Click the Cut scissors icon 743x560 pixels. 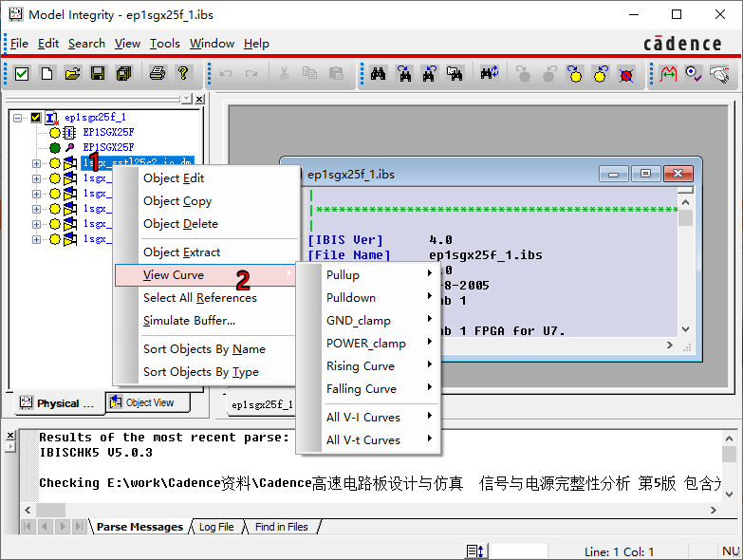click(x=285, y=74)
